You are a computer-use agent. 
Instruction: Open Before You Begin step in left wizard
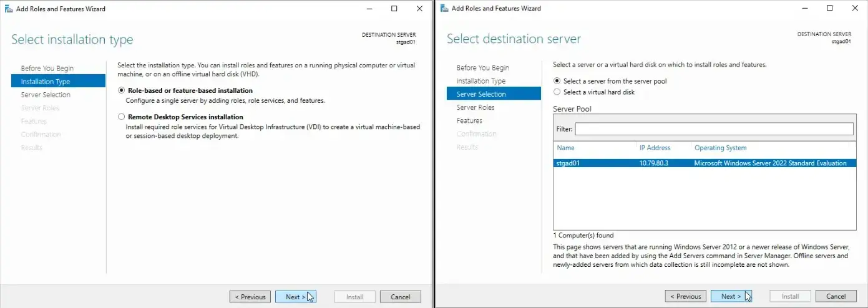[x=47, y=69]
